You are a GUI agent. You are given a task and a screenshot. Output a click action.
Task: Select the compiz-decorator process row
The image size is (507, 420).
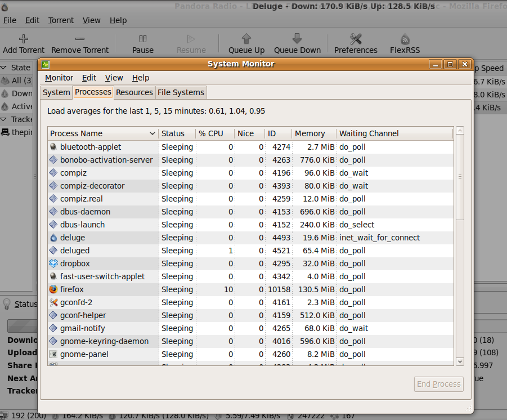(250, 186)
